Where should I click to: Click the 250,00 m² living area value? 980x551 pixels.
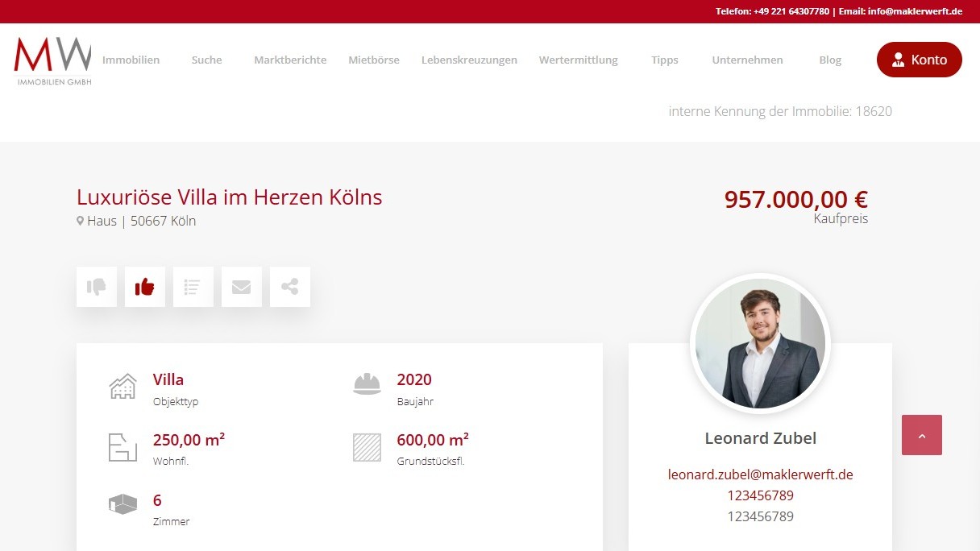point(189,440)
